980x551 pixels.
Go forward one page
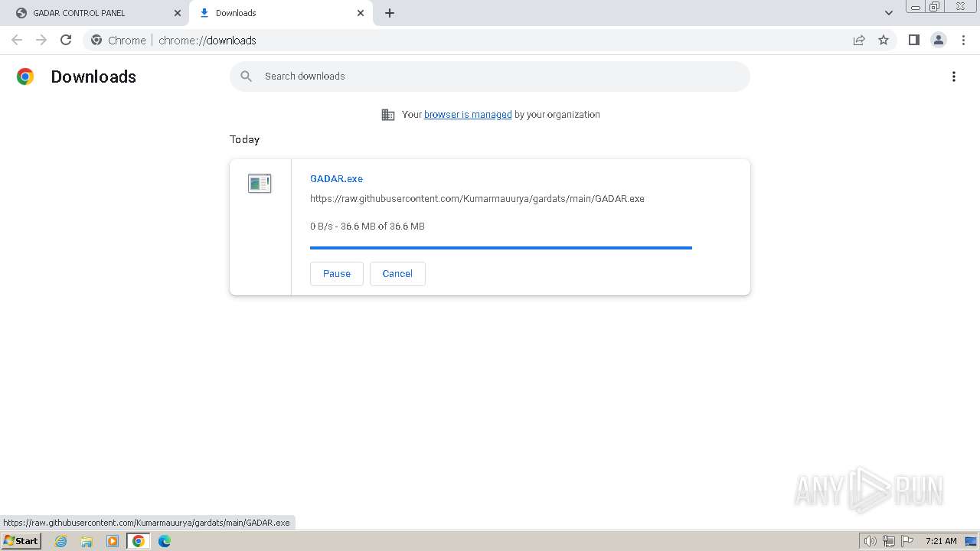click(x=41, y=40)
